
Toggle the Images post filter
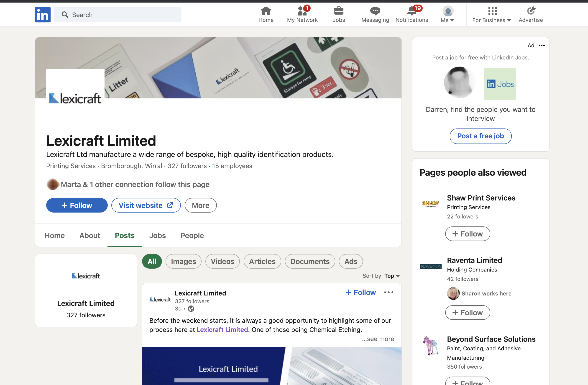183,261
